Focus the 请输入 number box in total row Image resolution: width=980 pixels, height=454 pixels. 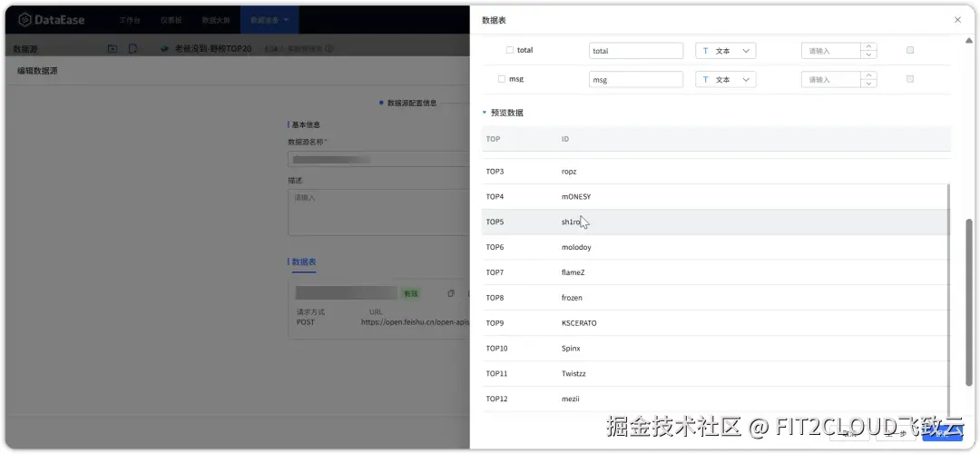[x=830, y=51]
